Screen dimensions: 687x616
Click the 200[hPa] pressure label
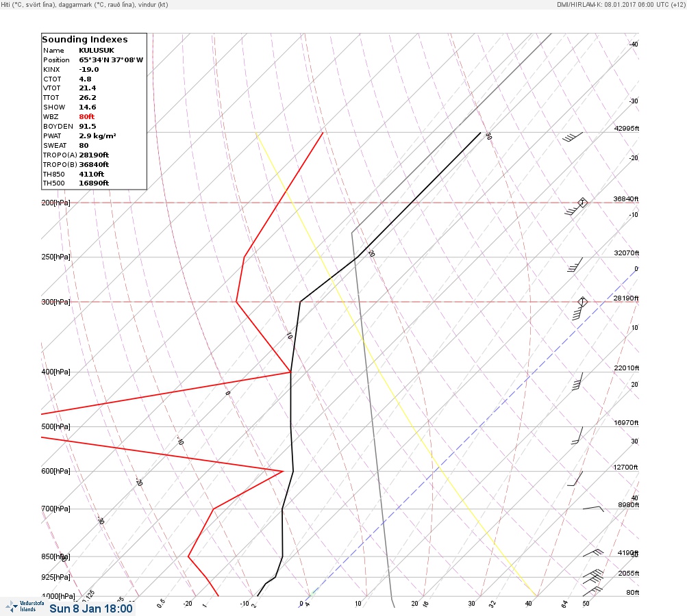tap(55, 203)
